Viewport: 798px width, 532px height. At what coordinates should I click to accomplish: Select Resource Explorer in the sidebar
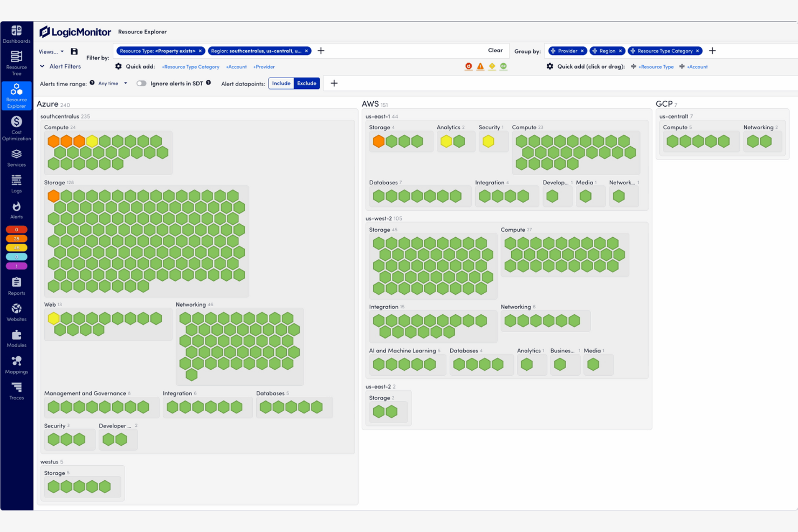click(x=16, y=96)
